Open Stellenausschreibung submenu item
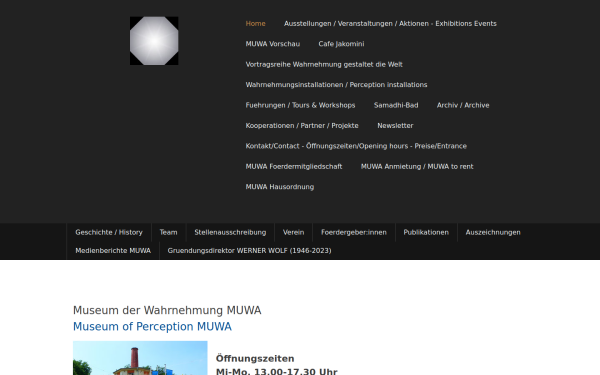This screenshot has height=375, width=600. click(230, 232)
